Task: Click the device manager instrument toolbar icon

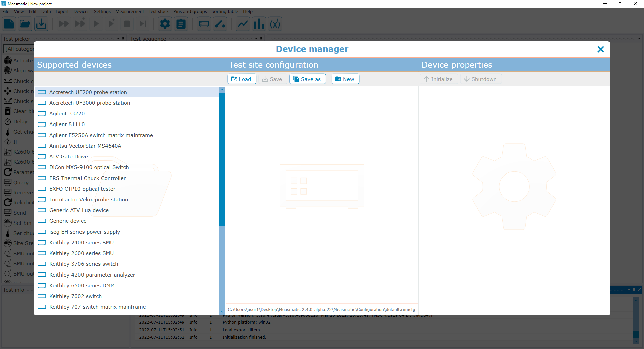Action: (x=204, y=24)
